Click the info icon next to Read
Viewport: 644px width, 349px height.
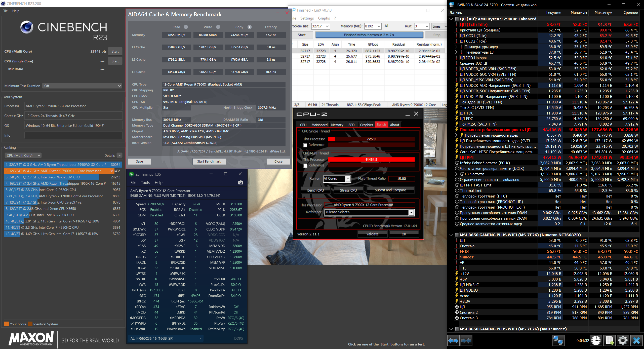click(186, 27)
